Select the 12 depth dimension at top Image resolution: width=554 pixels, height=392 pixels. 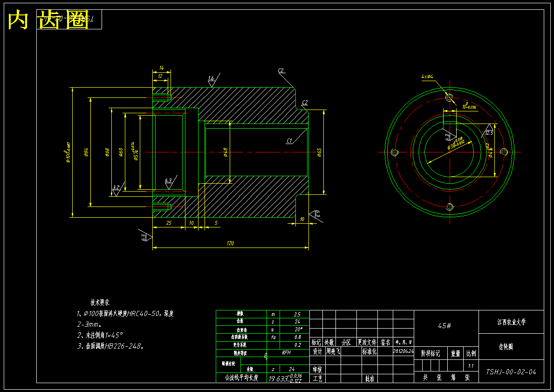pyautogui.click(x=160, y=76)
